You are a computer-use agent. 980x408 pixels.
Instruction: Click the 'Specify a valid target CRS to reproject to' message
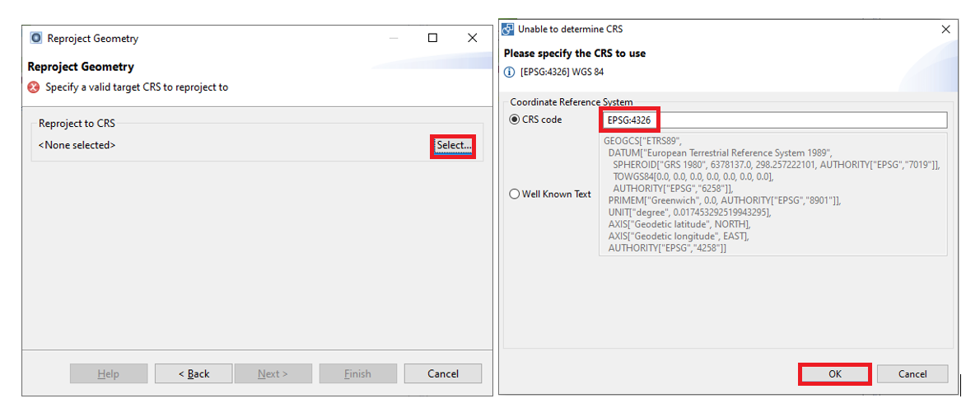click(137, 87)
